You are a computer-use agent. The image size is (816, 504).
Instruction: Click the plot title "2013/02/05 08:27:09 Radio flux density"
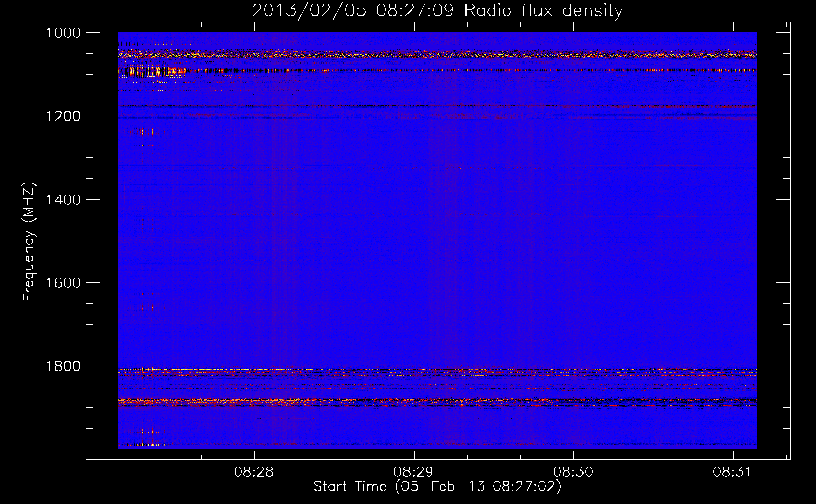[437, 10]
